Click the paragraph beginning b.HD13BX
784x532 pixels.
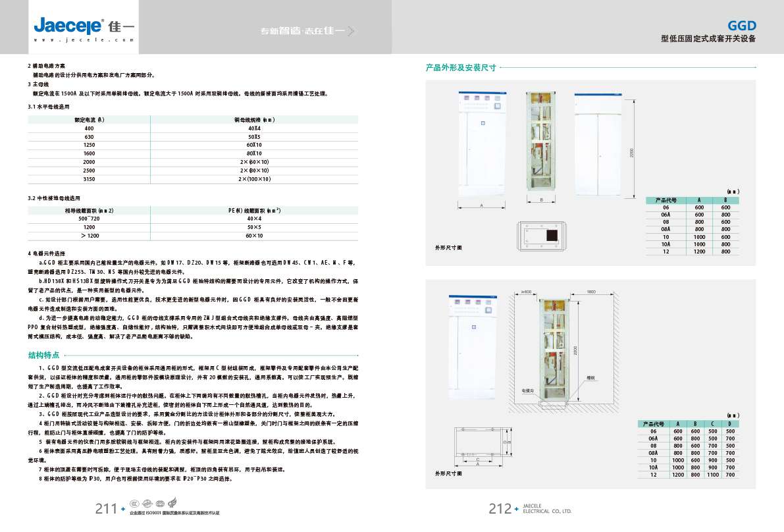(x=193, y=286)
